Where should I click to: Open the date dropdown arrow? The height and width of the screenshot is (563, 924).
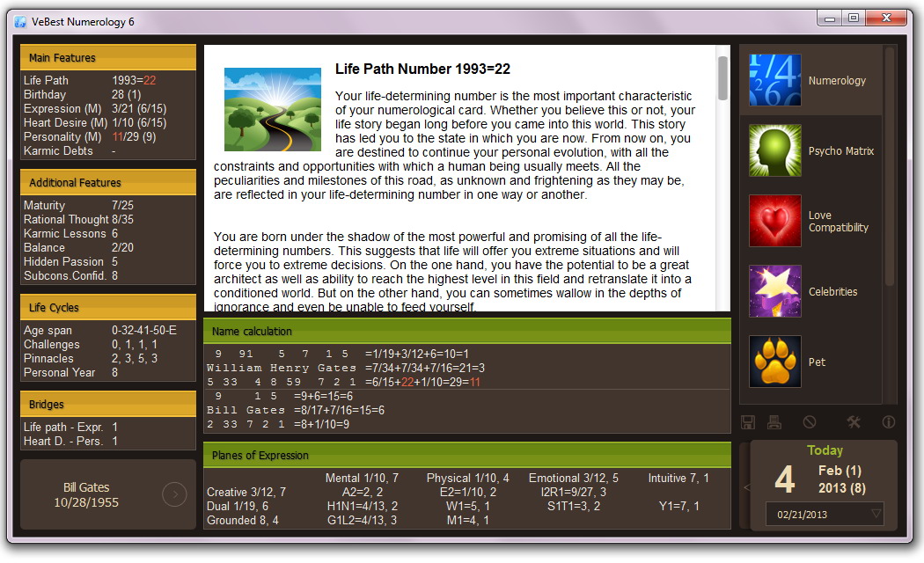(x=876, y=514)
